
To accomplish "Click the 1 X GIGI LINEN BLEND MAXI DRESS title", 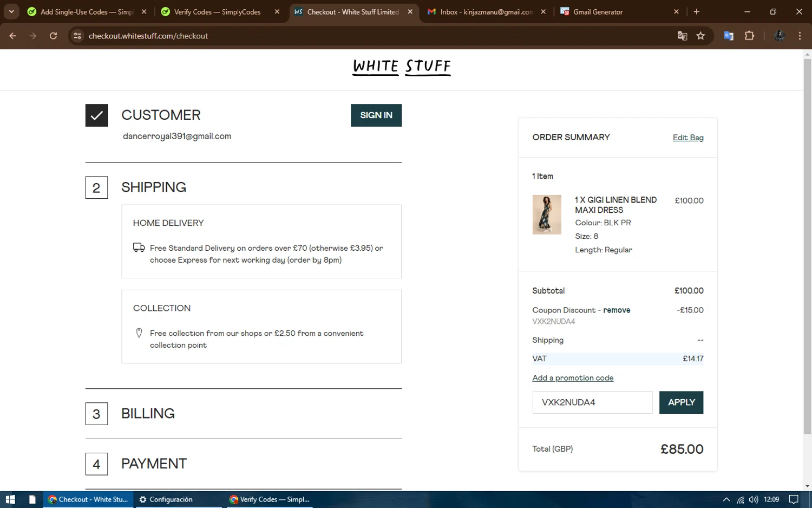I will coord(616,205).
